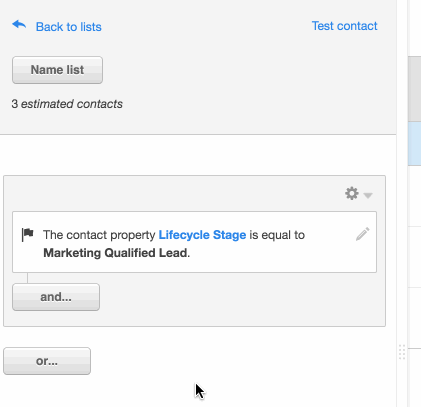Select the Marketing Qualified Lead value text
This screenshot has width=421, height=407.
click(115, 253)
